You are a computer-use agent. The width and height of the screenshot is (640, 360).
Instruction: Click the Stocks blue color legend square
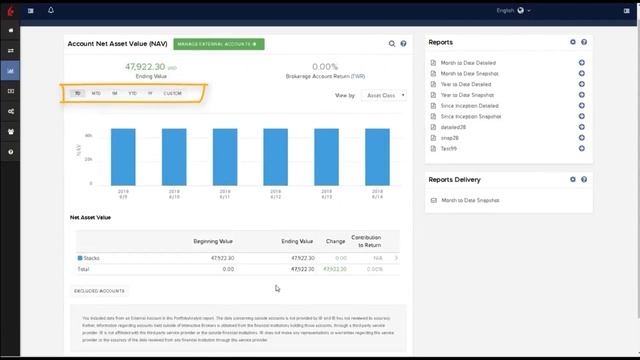pyautogui.click(x=80, y=258)
